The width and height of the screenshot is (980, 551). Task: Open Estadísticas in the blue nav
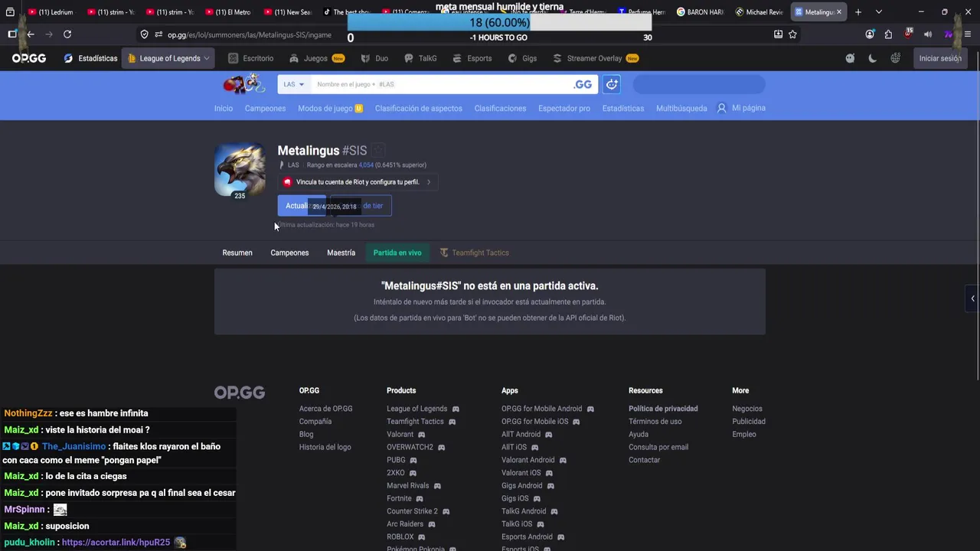point(623,108)
